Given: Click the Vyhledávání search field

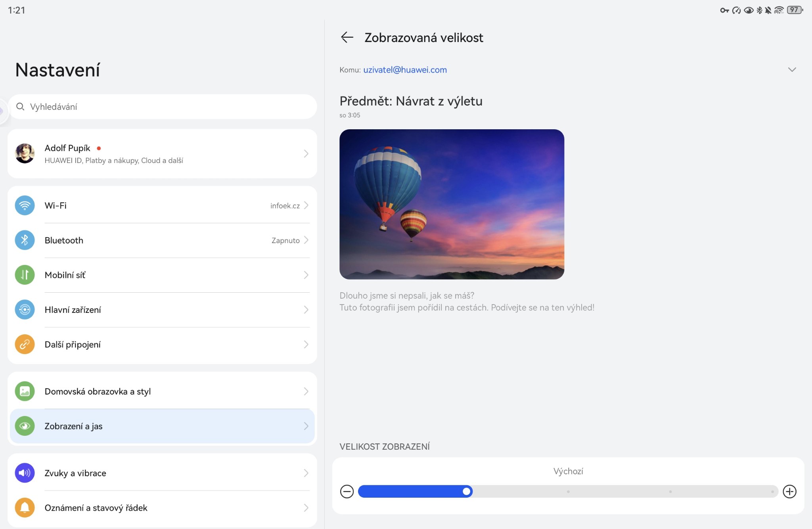Looking at the screenshot, I should pos(163,107).
